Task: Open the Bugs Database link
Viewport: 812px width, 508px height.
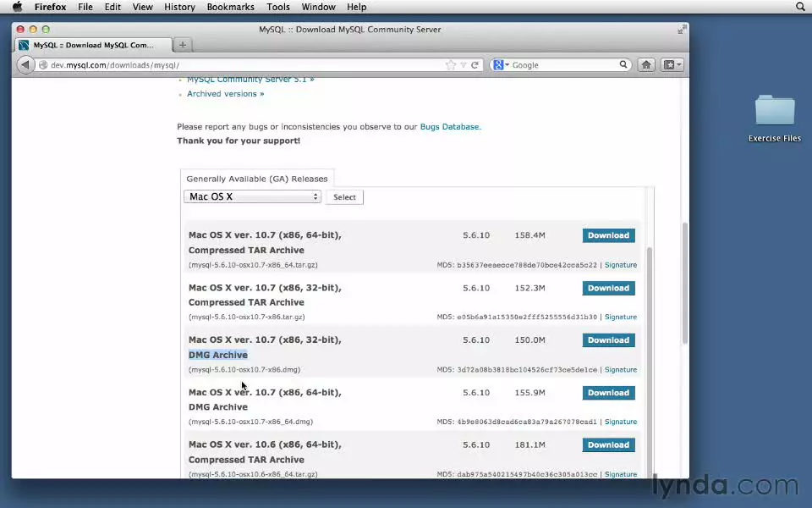Action: coord(449,127)
